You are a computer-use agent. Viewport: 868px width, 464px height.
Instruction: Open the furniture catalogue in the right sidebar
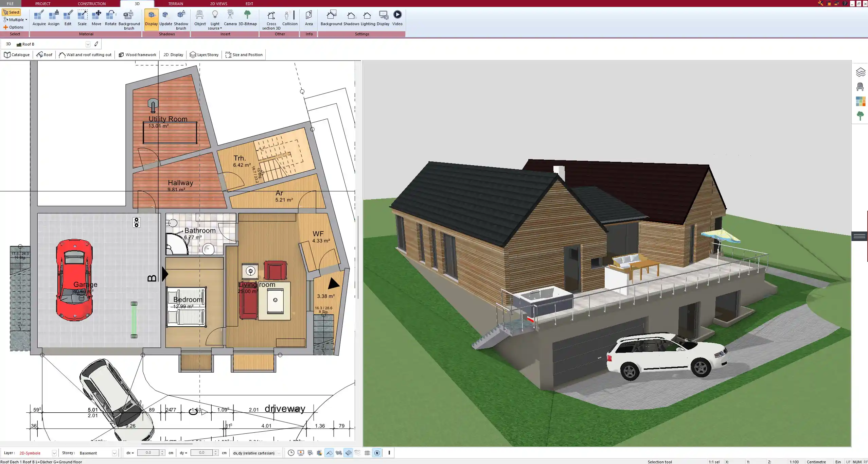(860, 87)
